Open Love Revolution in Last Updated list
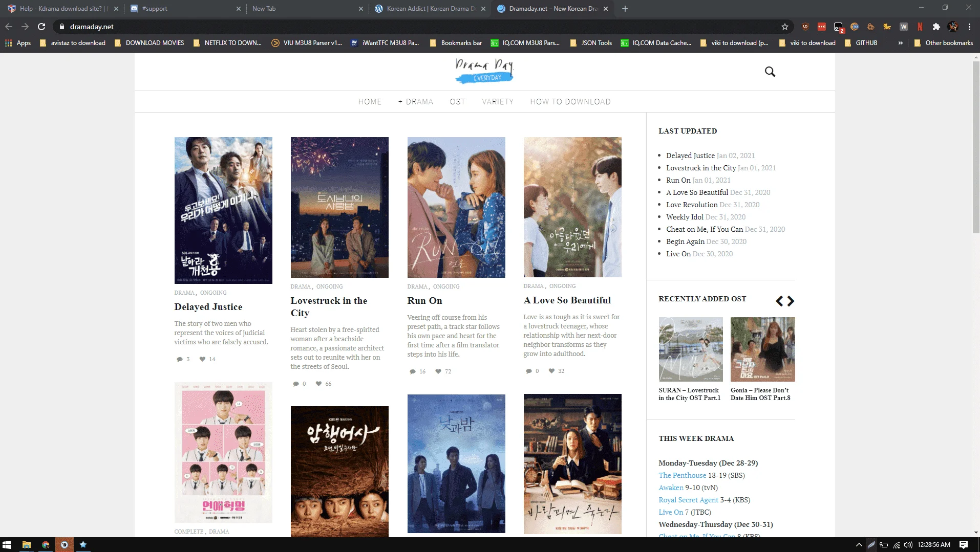The width and height of the screenshot is (980, 552). (692, 205)
